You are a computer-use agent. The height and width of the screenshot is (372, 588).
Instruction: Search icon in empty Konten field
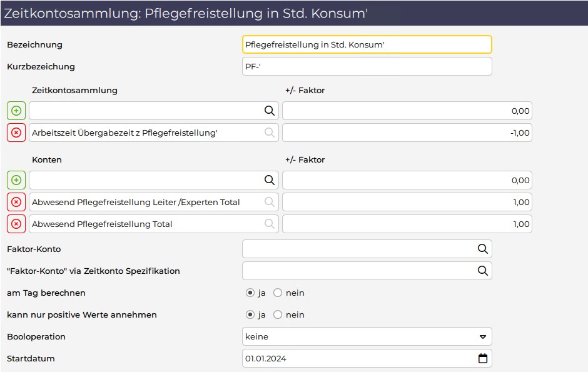coord(269,180)
